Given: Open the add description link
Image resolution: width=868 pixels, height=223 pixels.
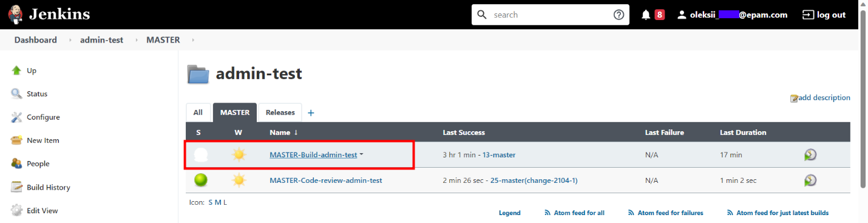Looking at the screenshot, I should pos(820,98).
